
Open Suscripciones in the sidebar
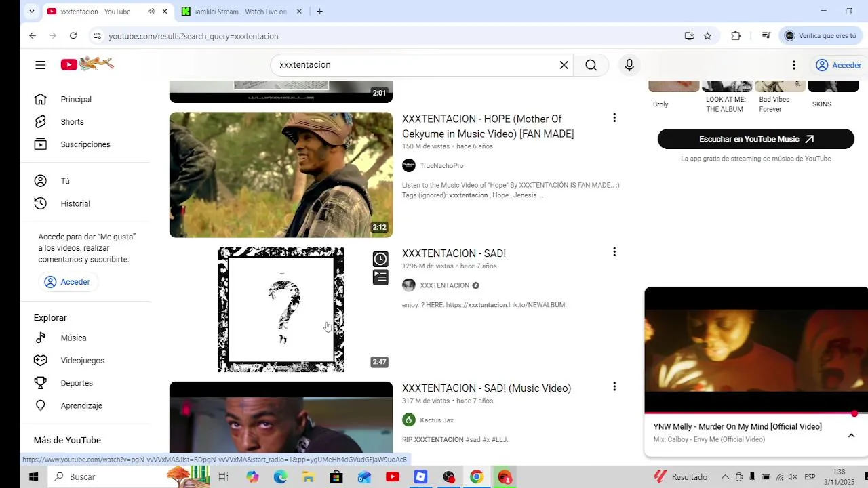coord(85,144)
